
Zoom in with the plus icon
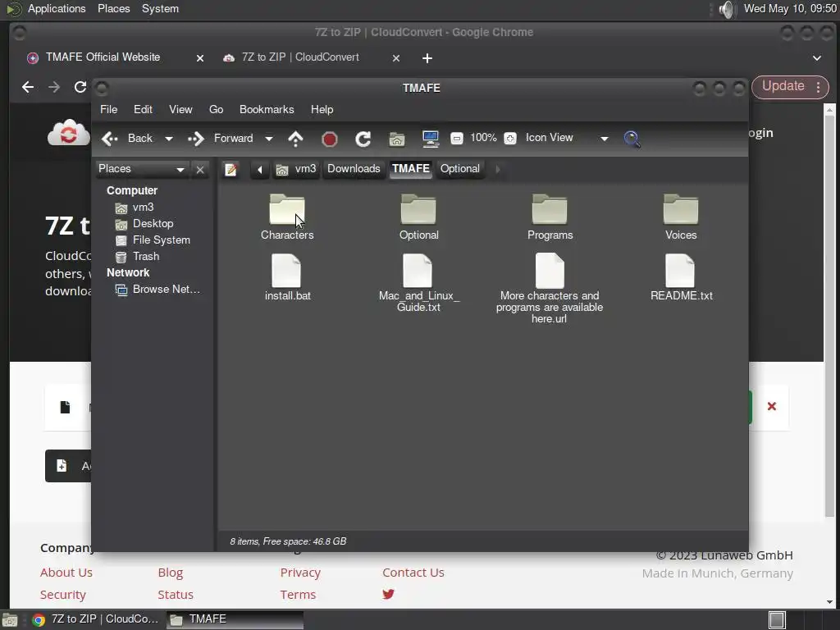click(510, 139)
